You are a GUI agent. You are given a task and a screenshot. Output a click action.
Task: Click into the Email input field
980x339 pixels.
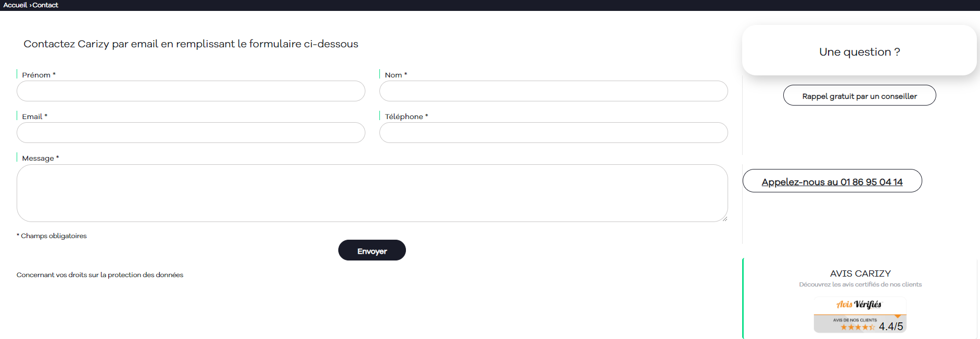coord(191,133)
